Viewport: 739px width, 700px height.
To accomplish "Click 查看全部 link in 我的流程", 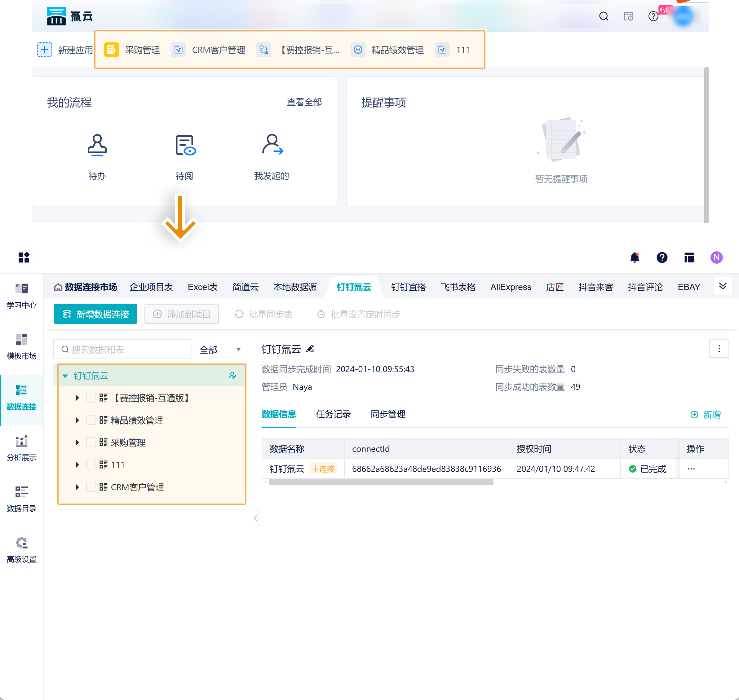I will point(304,102).
